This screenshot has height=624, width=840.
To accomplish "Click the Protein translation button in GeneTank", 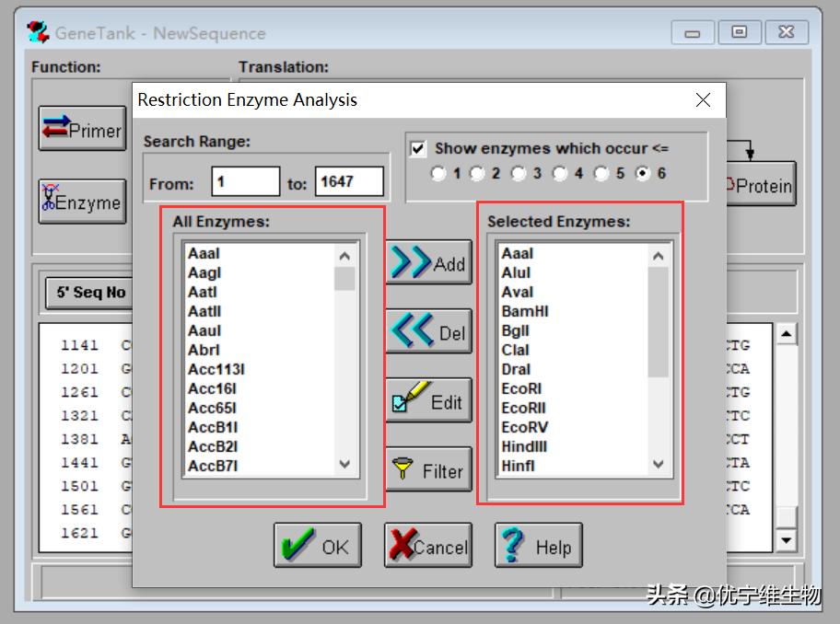I will [761, 184].
